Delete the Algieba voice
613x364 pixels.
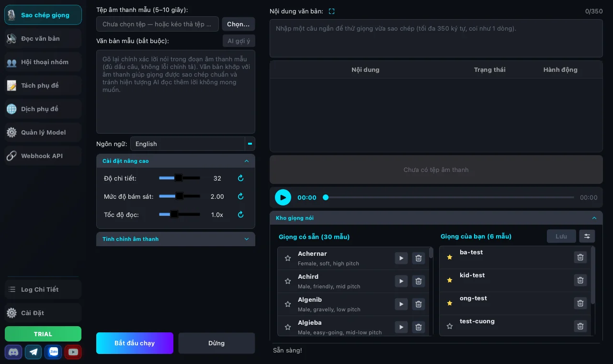tap(419, 327)
